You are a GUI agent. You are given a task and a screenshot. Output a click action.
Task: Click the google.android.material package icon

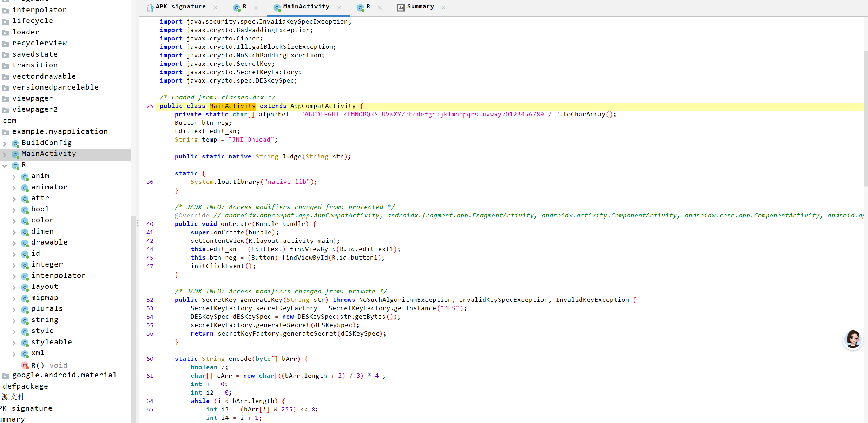coord(6,376)
